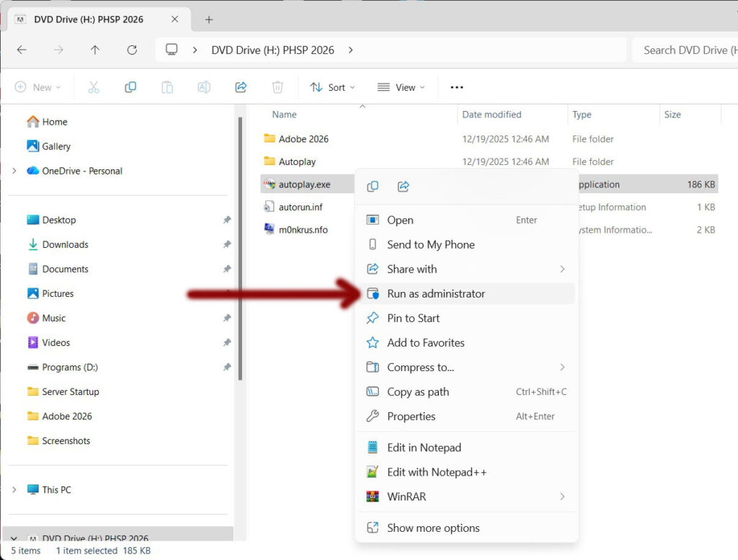Click the copy icon atop context menu
This screenshot has height=560, width=738.
pos(373,187)
